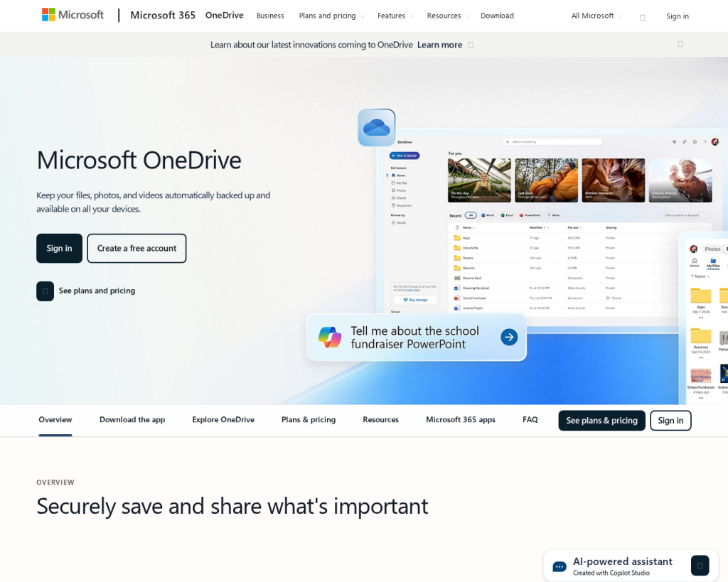Viewport: 728px width, 582px height.
Task: Click the Microsoft logo
Action: point(73,15)
